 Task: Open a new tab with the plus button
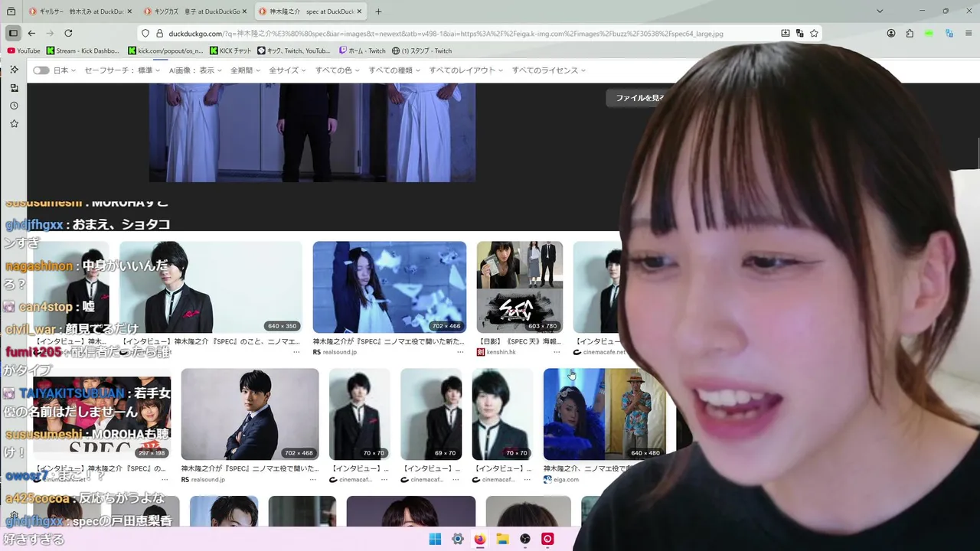point(378,11)
